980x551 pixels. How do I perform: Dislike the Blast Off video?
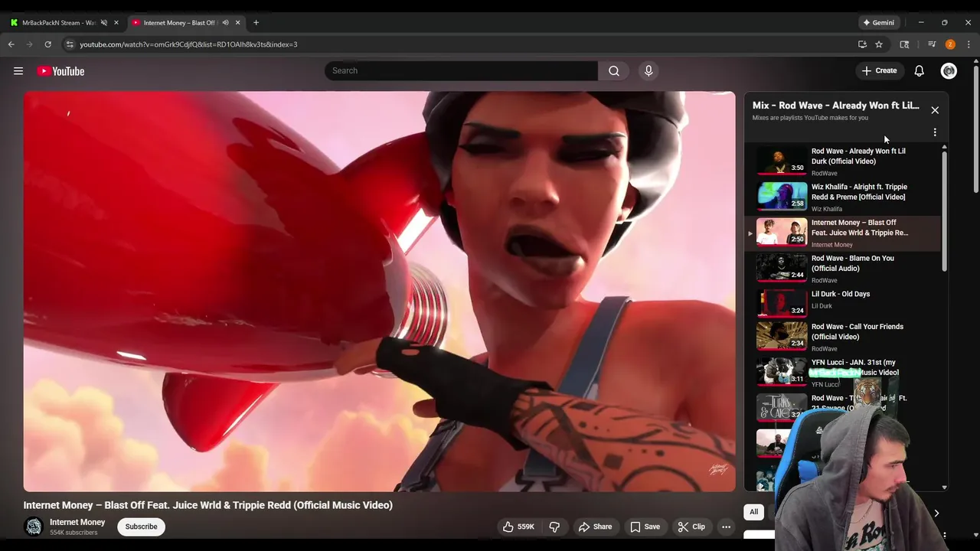(554, 527)
